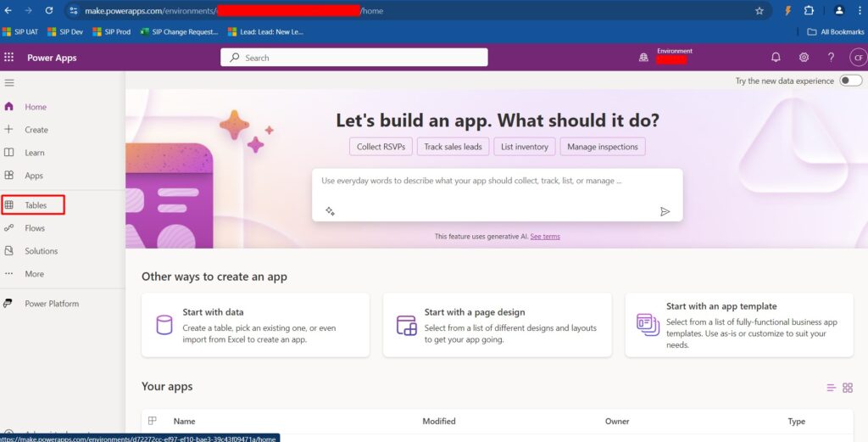This screenshot has width=868, height=442.
Task: Open the help question mark icon
Action: click(x=831, y=57)
